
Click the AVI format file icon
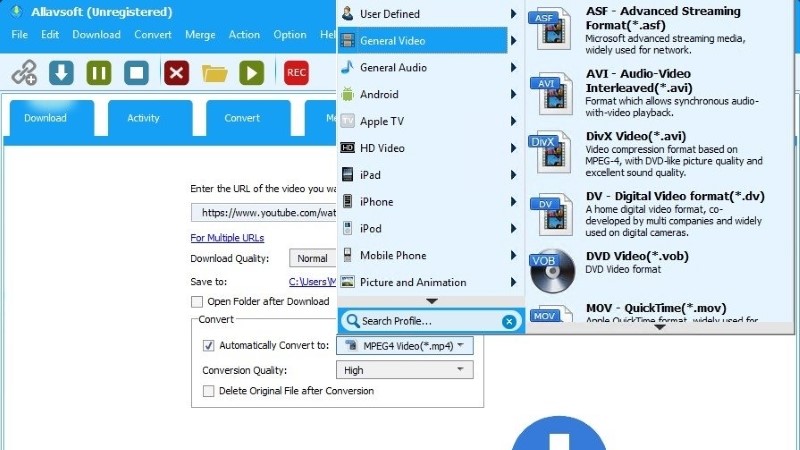(x=550, y=93)
